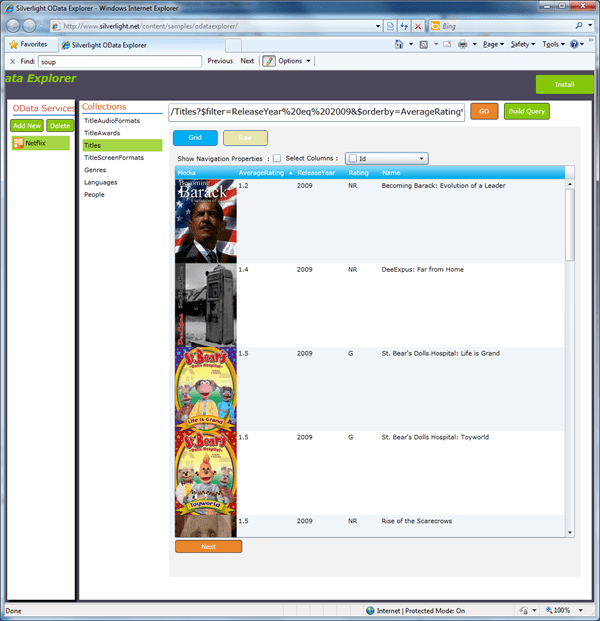Screen dimensions: 600x621
Task: Click the browser Back arrow button
Action: 12,24
